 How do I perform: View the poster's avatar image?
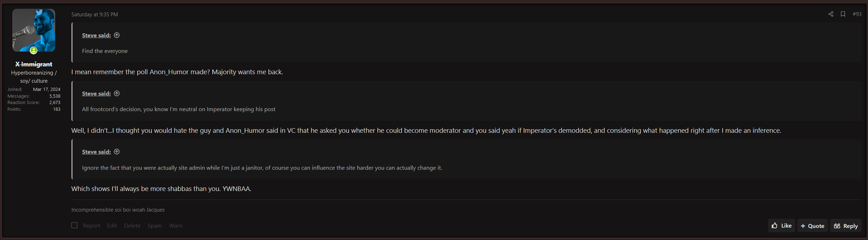[34, 30]
